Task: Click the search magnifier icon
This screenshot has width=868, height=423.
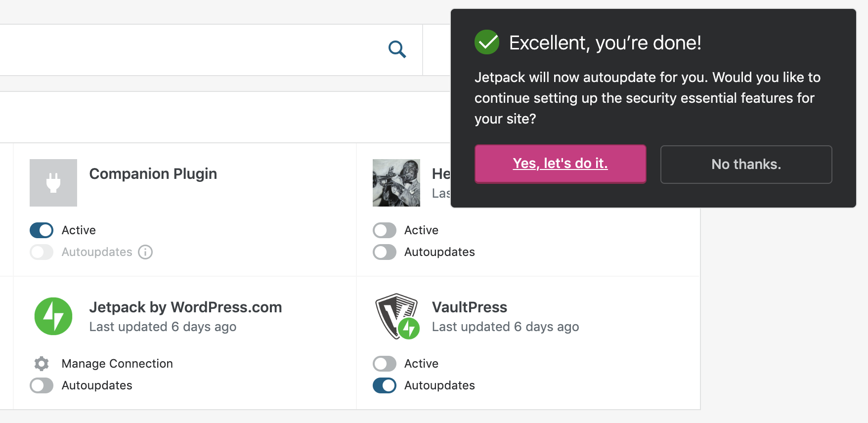Action: click(x=397, y=49)
